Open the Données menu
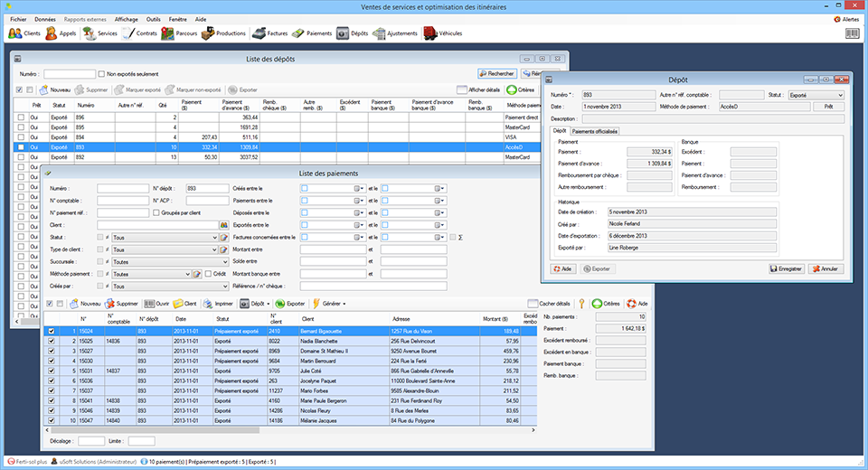 45,19
